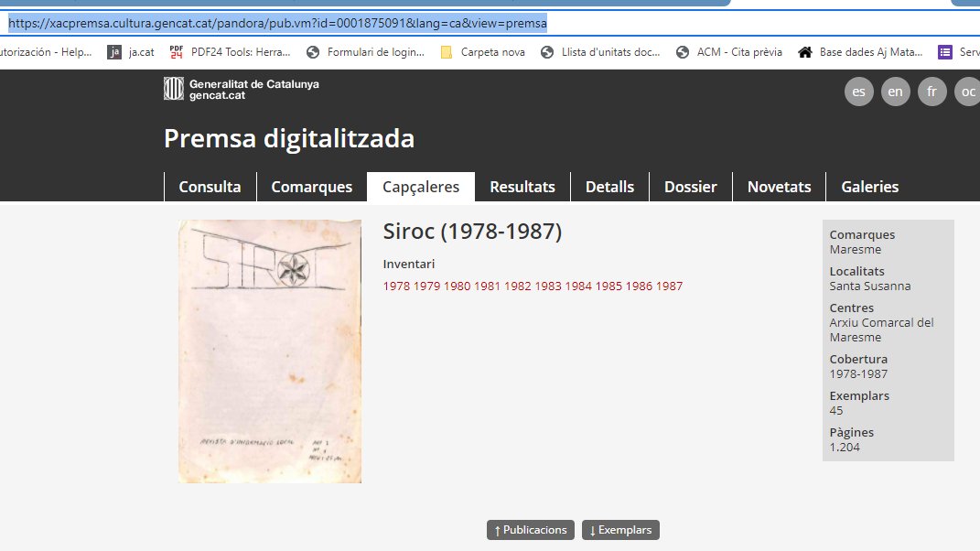This screenshot has height=551, width=980.
Task: Open the 1982 inventory year
Action: coord(518,286)
